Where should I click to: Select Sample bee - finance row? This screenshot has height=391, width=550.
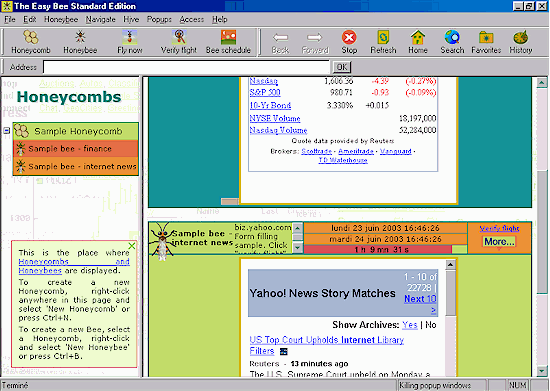click(76, 149)
